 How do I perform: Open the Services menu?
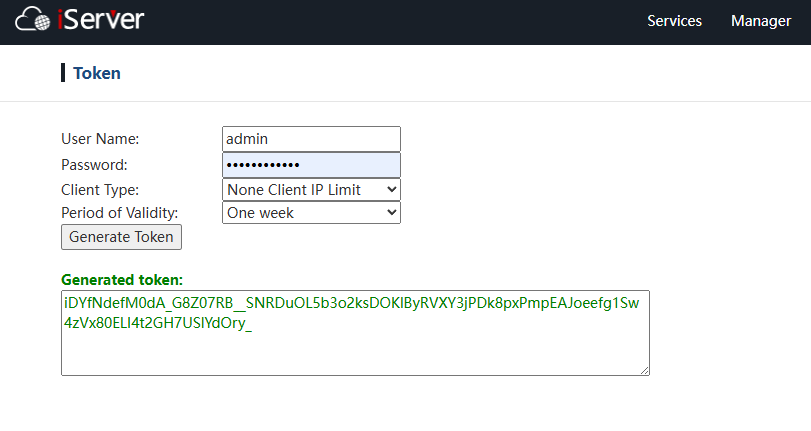[x=674, y=21]
